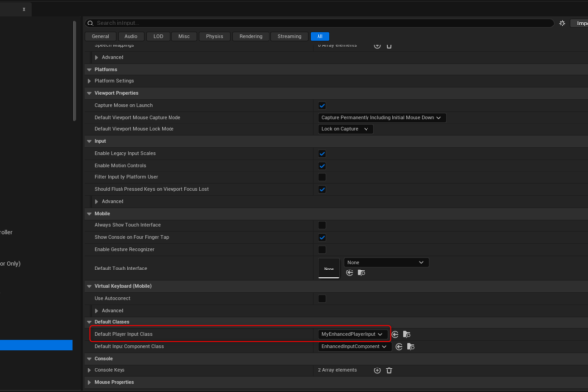Disable Enable Legacy Input Scales
This screenshot has width=588, height=392.
322,154
